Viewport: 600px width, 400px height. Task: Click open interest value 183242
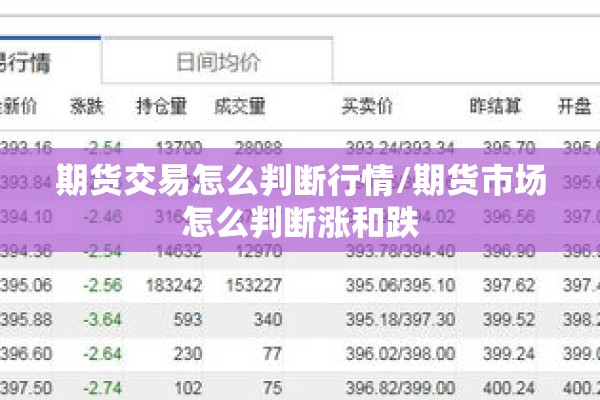coord(174,285)
